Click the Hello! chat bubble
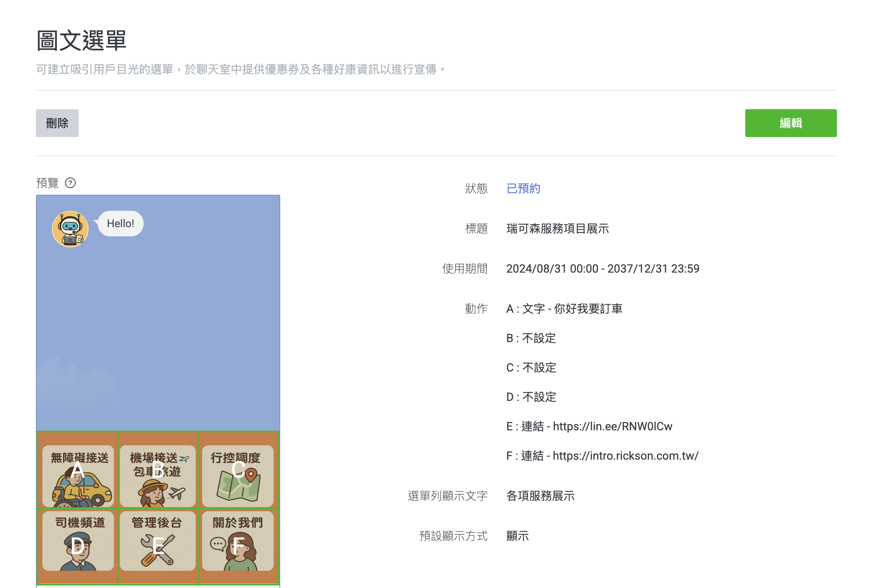 click(x=120, y=223)
